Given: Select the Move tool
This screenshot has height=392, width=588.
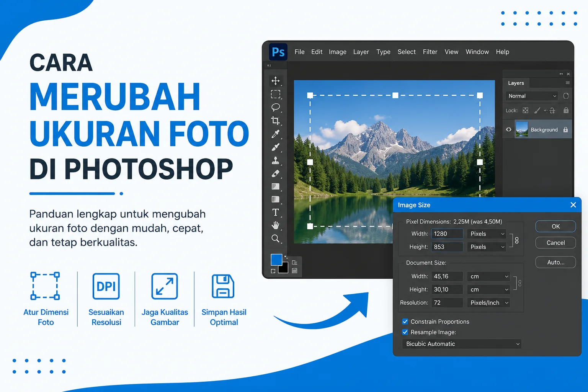Looking at the screenshot, I should tap(276, 80).
